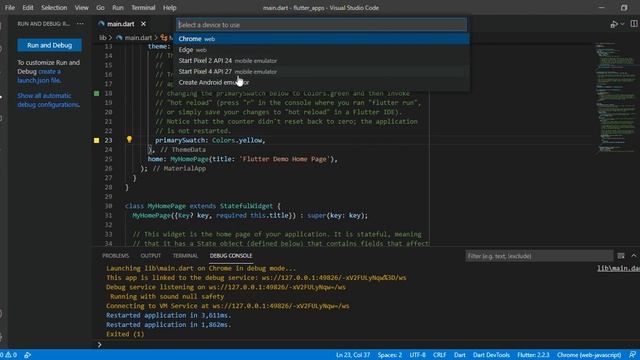Viewport: 640px width, 360px height.
Task: Choose Chrome web device
Action: pyautogui.click(x=322, y=39)
